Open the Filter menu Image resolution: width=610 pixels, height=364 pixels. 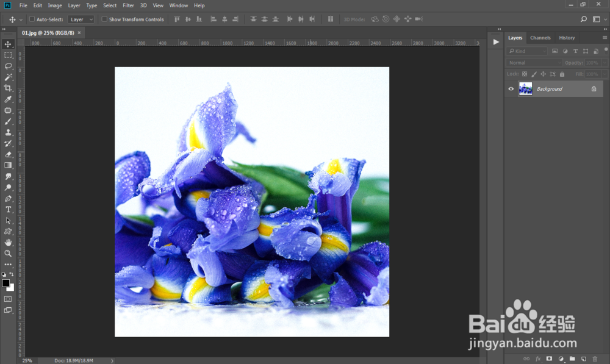click(128, 5)
